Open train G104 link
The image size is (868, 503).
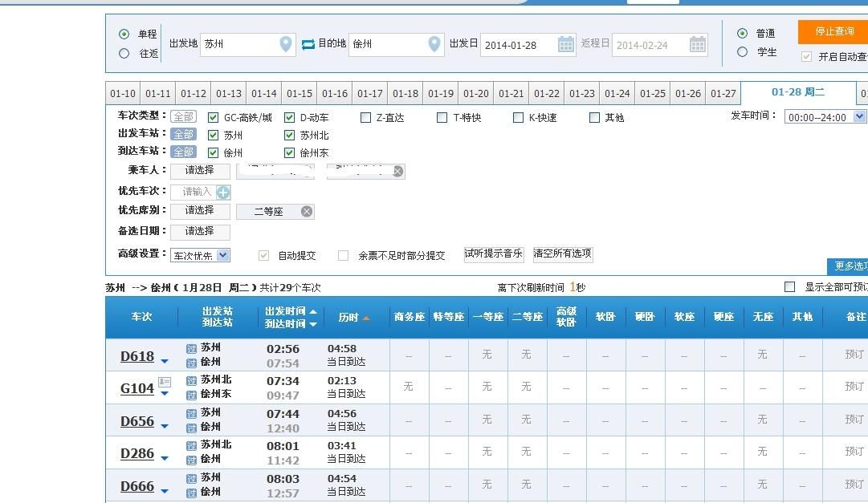137,388
